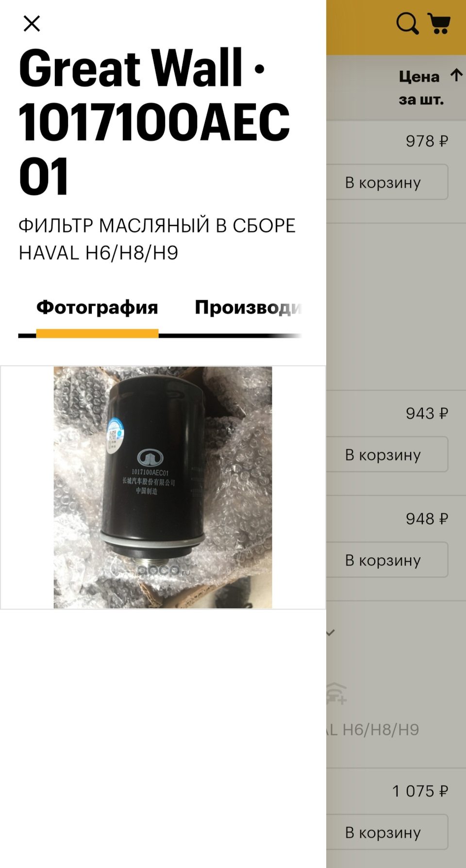Image resolution: width=466 pixels, height=868 pixels.
Task: Click the 978 ₽ price label
Action: tap(427, 141)
